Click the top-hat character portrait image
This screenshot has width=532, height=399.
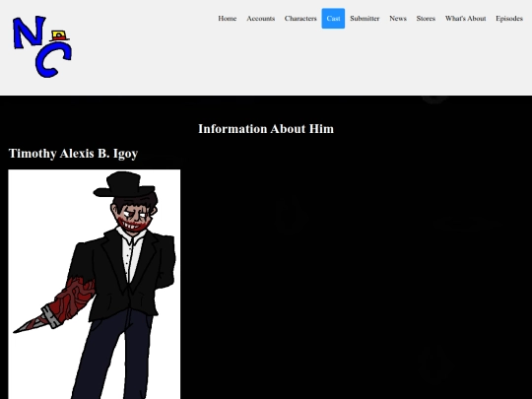click(95, 285)
